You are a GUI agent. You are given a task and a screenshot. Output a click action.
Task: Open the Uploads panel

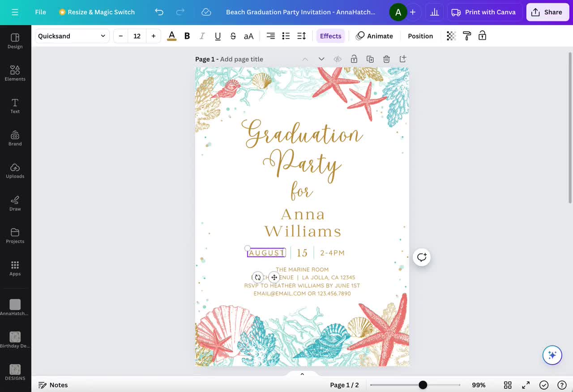(15, 170)
